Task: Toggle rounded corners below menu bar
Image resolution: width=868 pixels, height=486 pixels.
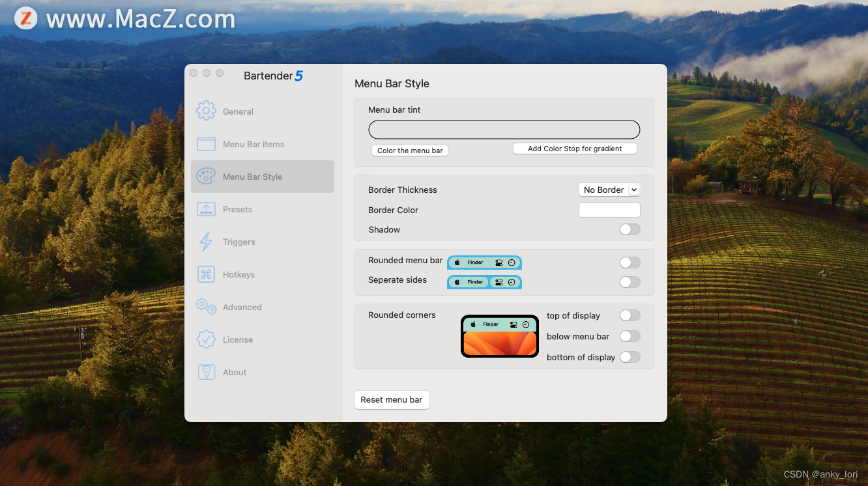Action: [630, 336]
